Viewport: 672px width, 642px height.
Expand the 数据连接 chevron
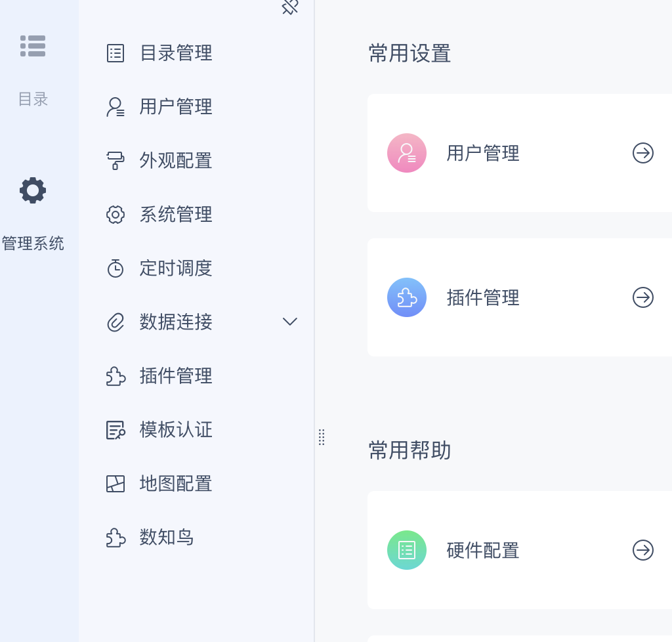point(290,322)
